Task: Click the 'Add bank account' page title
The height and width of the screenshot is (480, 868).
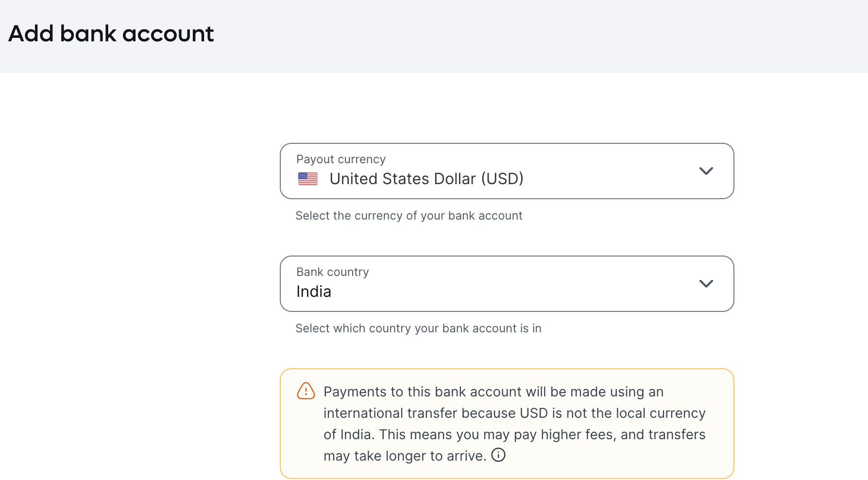Action: [110, 33]
